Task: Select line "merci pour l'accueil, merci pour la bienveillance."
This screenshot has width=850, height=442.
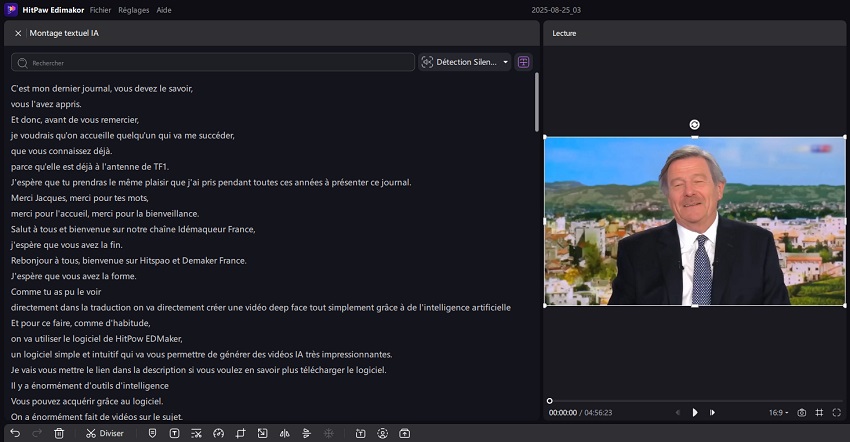Action: coord(105,214)
